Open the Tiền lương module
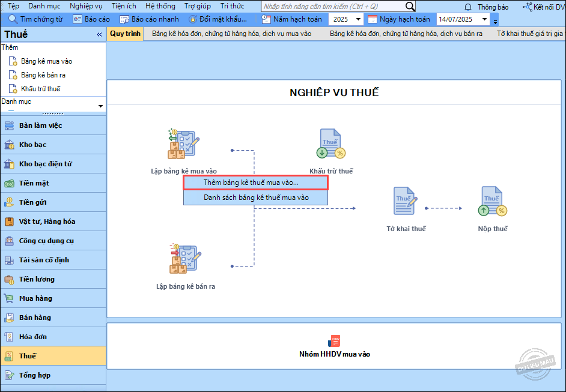The image size is (566, 392). click(53, 279)
